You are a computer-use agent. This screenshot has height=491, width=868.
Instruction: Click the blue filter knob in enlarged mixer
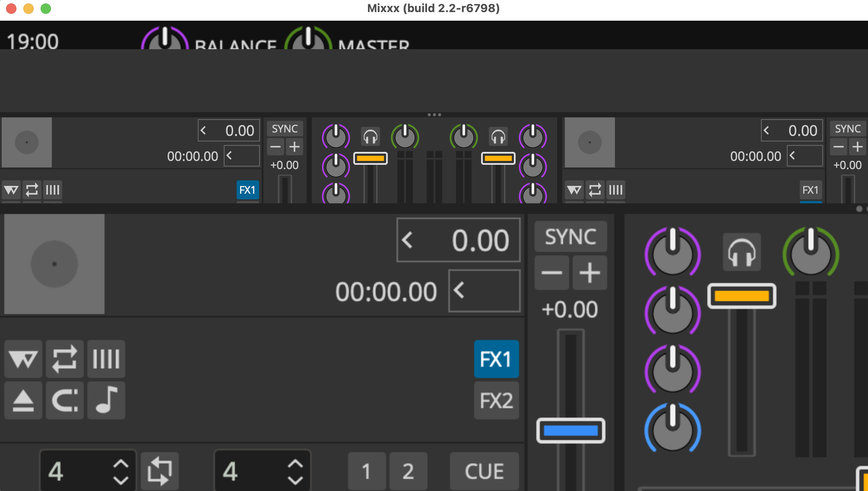click(x=672, y=428)
